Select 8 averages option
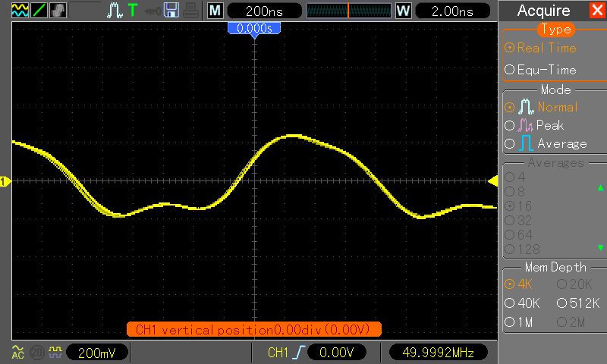 515,191
